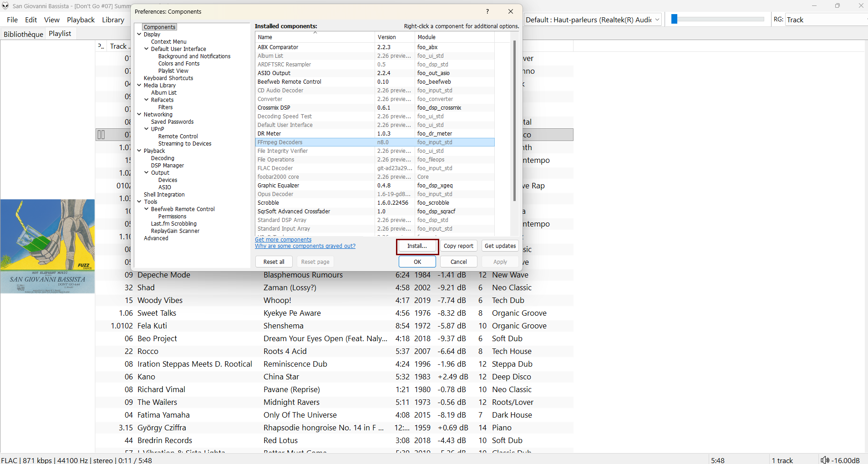Select the SqrSoft Advanced Crossfader component
868x464 pixels.
point(375,211)
